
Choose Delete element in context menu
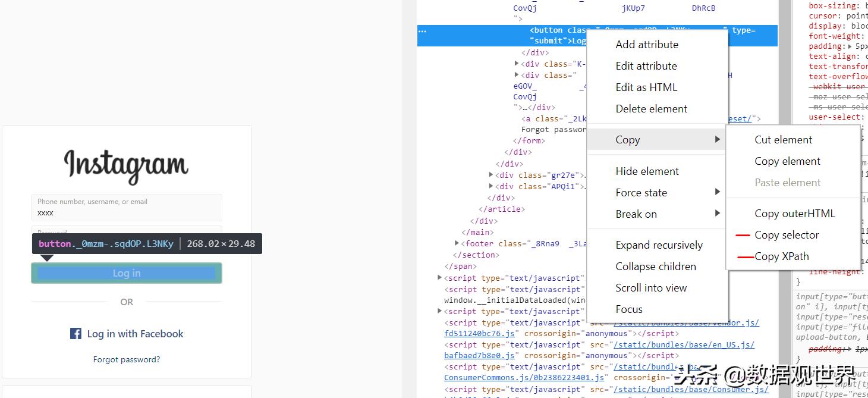651,109
